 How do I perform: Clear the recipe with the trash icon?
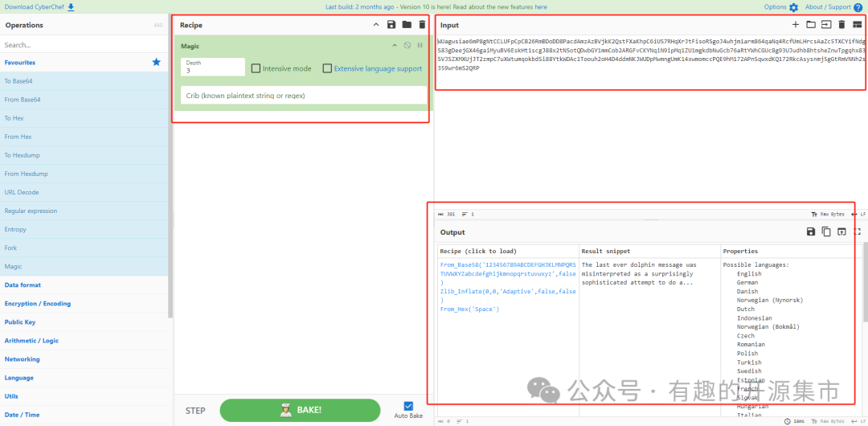[x=422, y=25]
